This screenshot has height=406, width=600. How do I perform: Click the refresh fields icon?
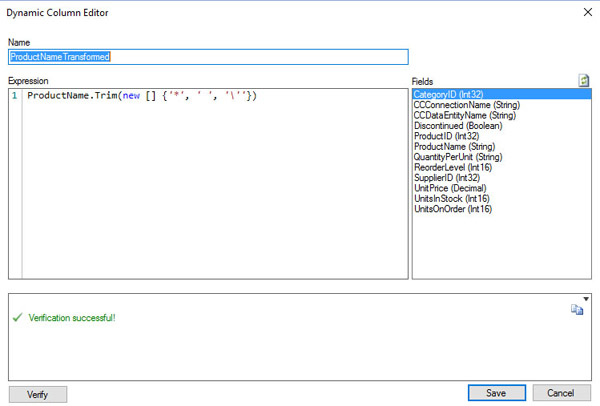(583, 80)
